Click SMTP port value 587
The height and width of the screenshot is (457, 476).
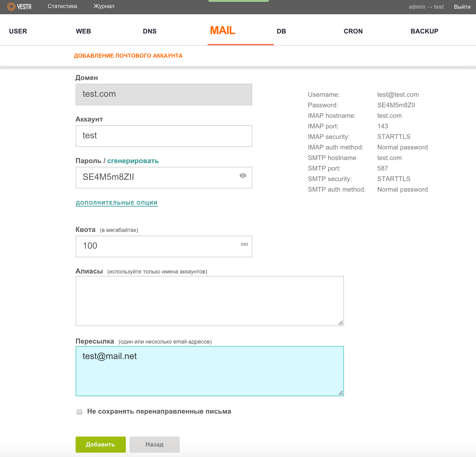[x=382, y=168]
